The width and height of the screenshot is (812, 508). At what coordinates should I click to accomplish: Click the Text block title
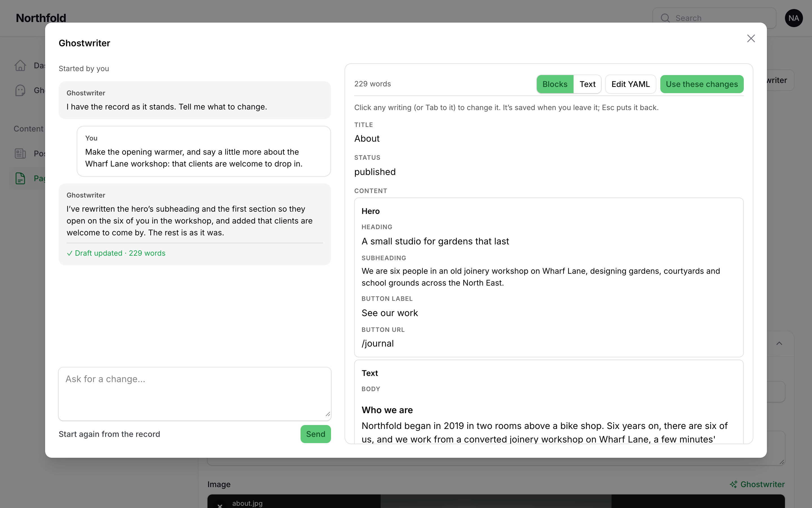coord(369,373)
